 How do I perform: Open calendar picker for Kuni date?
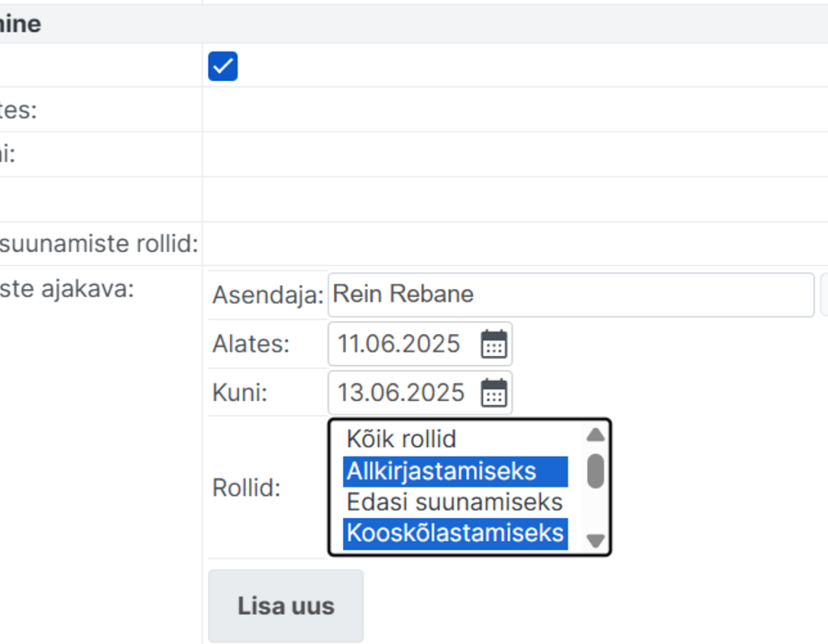tap(494, 393)
